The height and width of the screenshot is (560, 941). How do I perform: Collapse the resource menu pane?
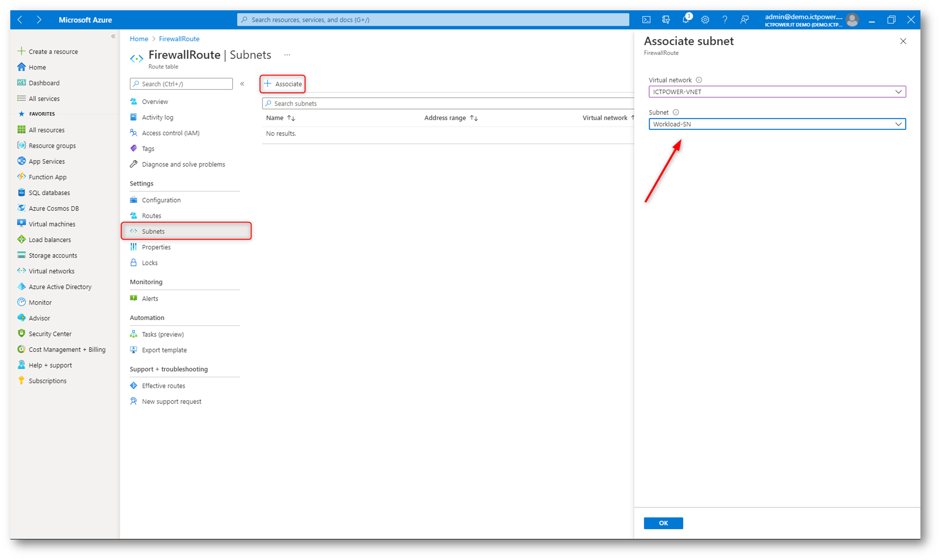pos(242,84)
